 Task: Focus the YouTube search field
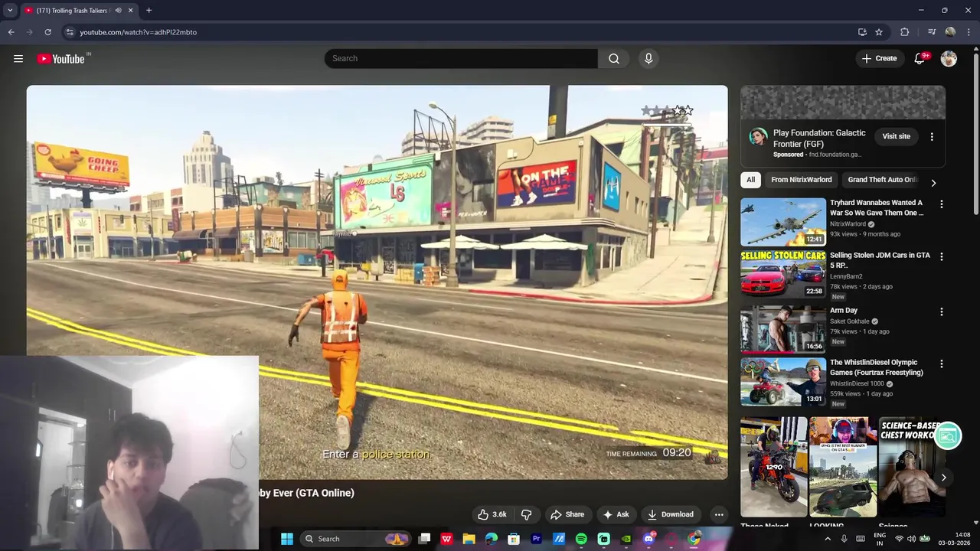pyautogui.click(x=462, y=59)
